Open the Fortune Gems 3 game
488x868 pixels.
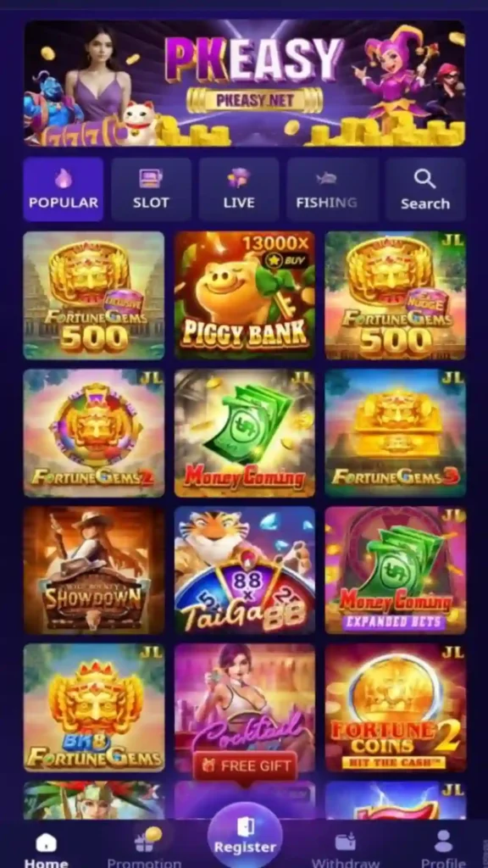tap(395, 433)
